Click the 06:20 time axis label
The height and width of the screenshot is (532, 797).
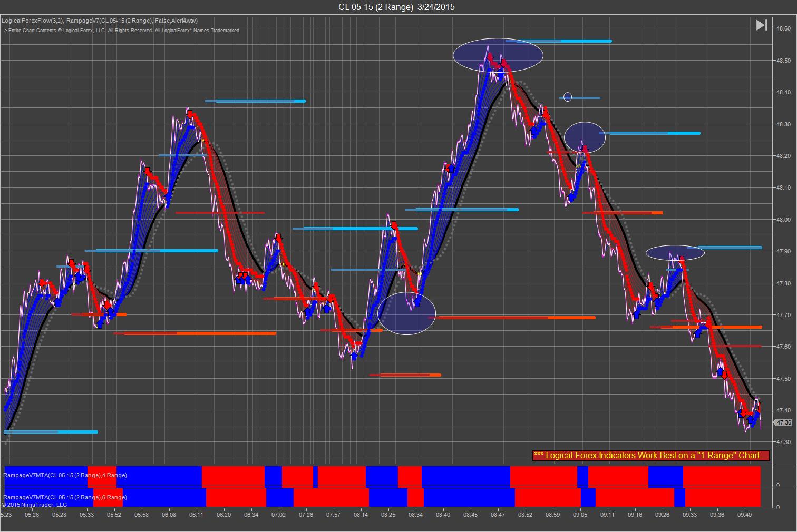pyautogui.click(x=224, y=515)
